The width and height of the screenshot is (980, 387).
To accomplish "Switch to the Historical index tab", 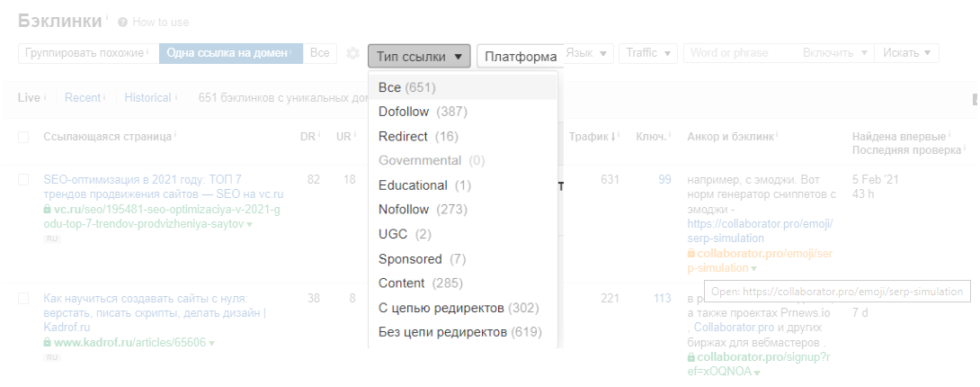I will point(147,97).
